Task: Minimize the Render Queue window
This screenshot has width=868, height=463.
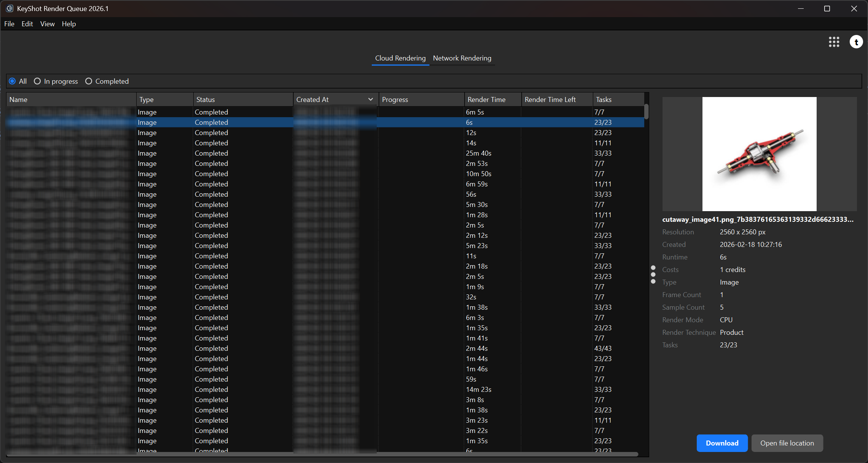Action: click(x=801, y=8)
